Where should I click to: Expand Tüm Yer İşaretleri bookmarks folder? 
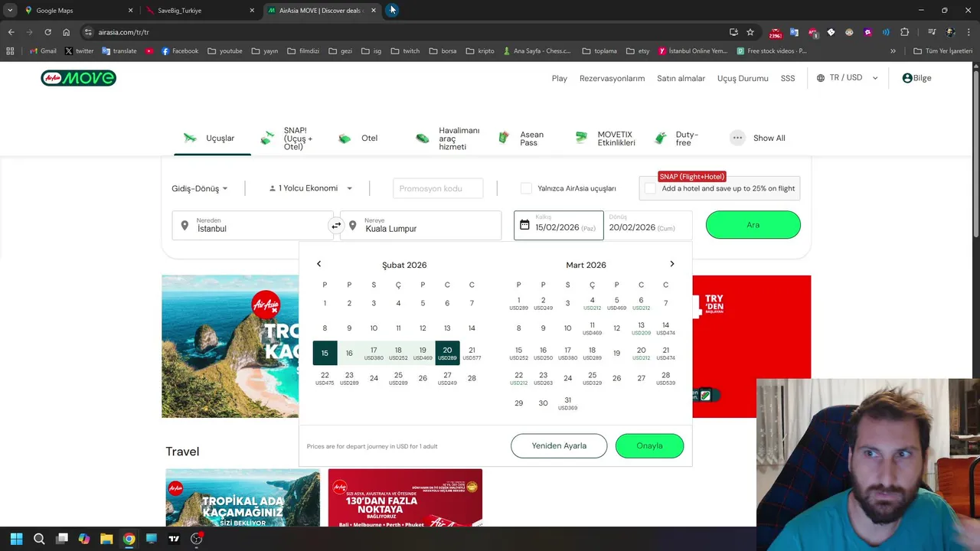tap(942, 51)
